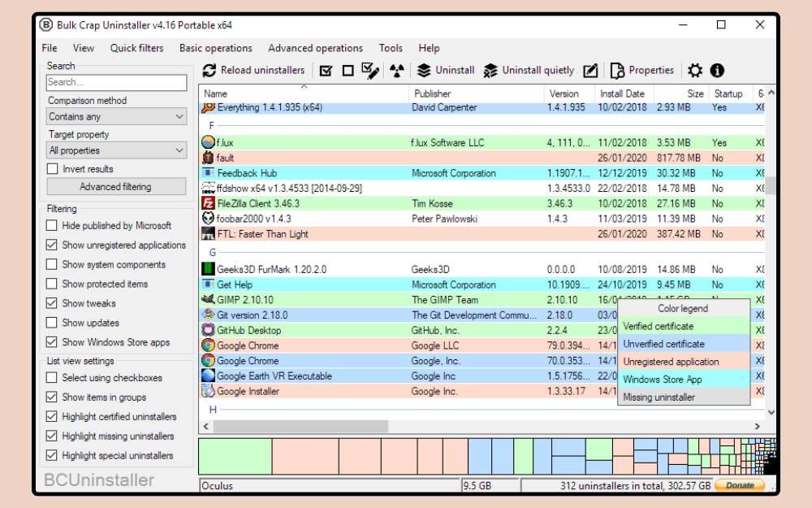The height and width of the screenshot is (508, 812).
Task: Open settings with the gear icon
Action: click(695, 71)
